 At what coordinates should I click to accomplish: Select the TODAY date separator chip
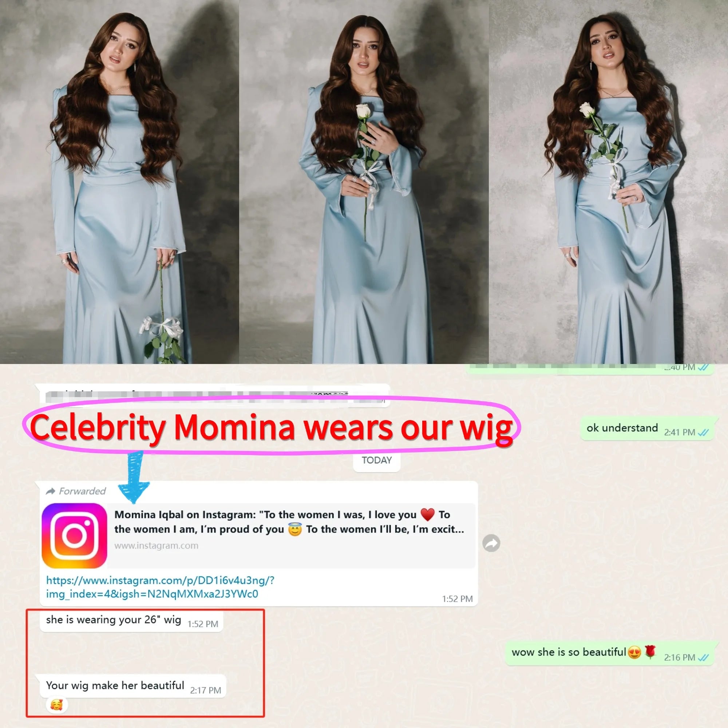376,460
